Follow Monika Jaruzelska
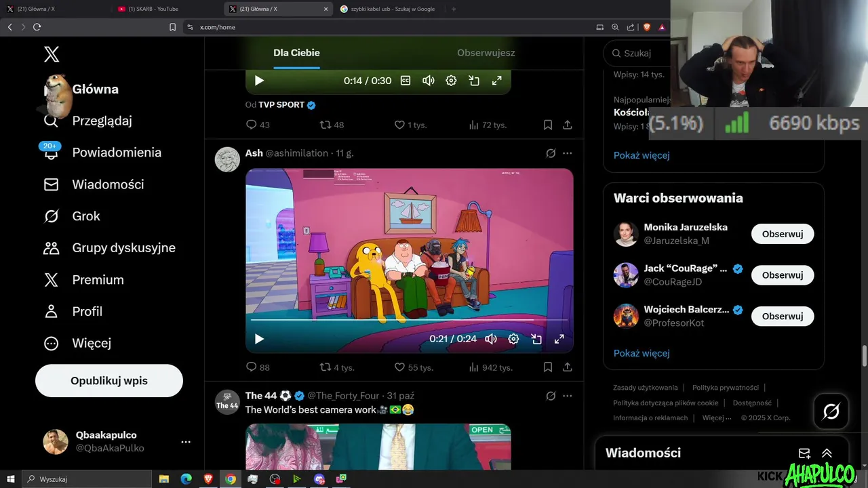This screenshot has height=488, width=868. pyautogui.click(x=783, y=234)
